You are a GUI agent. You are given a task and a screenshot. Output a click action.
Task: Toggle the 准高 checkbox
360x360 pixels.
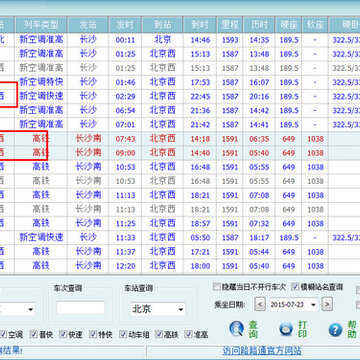click(189, 334)
